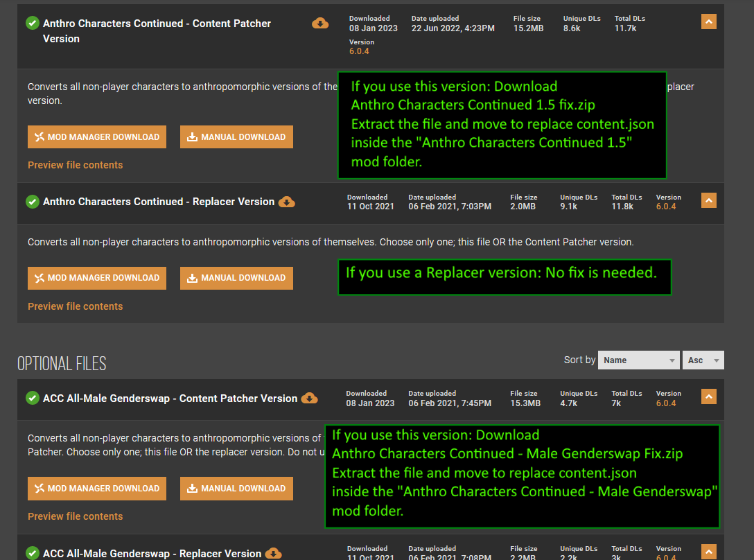
Task: Manual Download for Anthro Replacer Version
Action: pyautogui.click(x=236, y=278)
